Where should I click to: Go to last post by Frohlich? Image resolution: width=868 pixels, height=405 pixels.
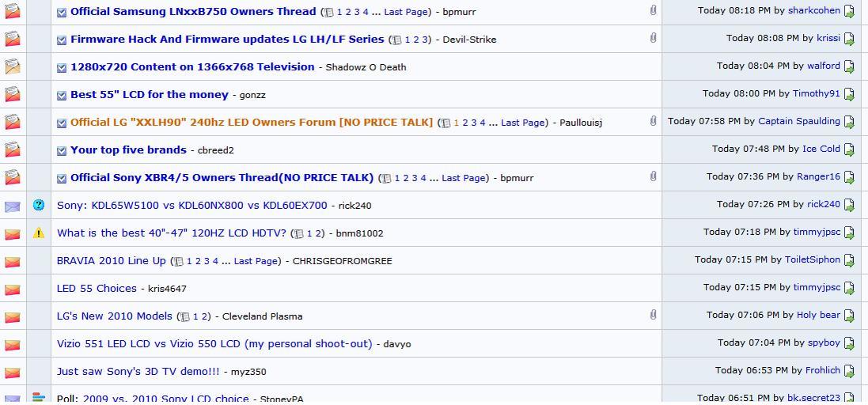click(x=849, y=371)
